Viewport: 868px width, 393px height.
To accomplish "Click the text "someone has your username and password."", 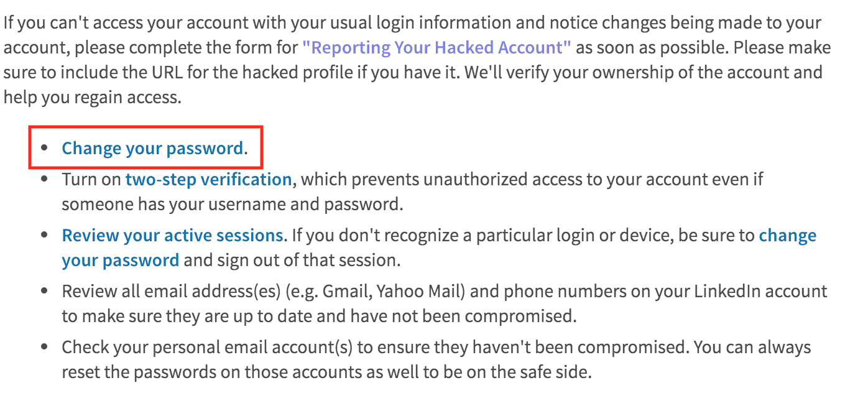I will click(233, 205).
